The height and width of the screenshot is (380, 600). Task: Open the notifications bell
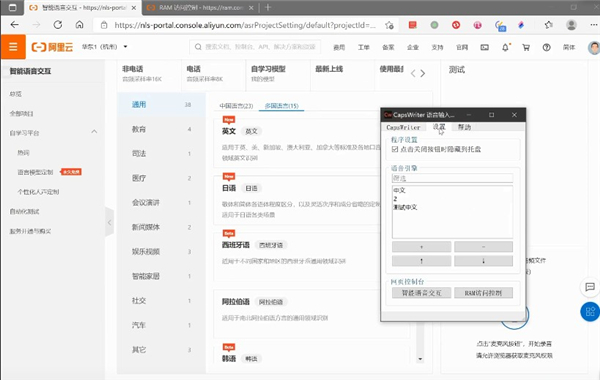coord(505,47)
